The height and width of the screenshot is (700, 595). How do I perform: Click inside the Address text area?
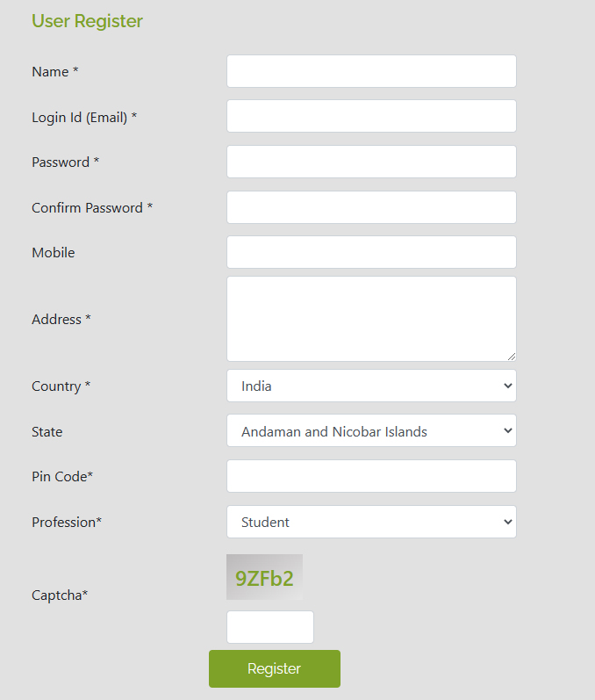click(371, 319)
